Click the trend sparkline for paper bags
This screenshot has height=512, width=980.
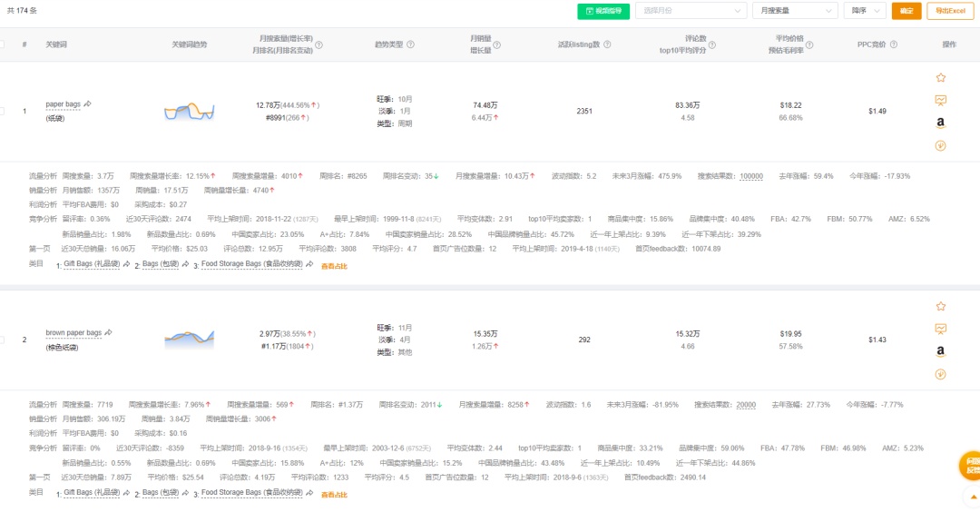pos(190,112)
